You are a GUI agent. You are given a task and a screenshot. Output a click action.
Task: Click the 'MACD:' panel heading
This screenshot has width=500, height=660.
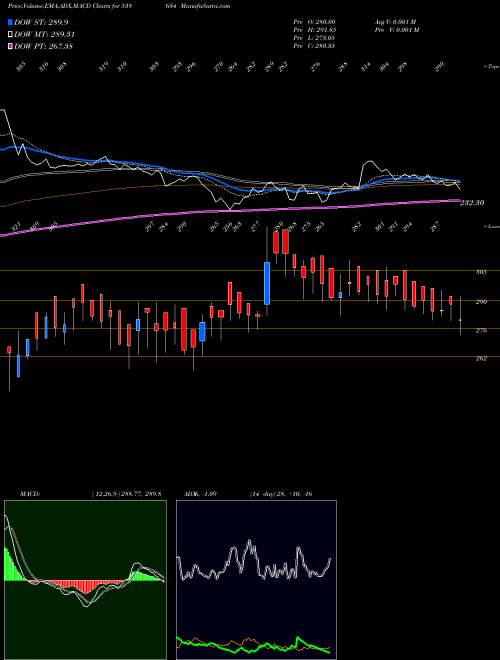30,494
